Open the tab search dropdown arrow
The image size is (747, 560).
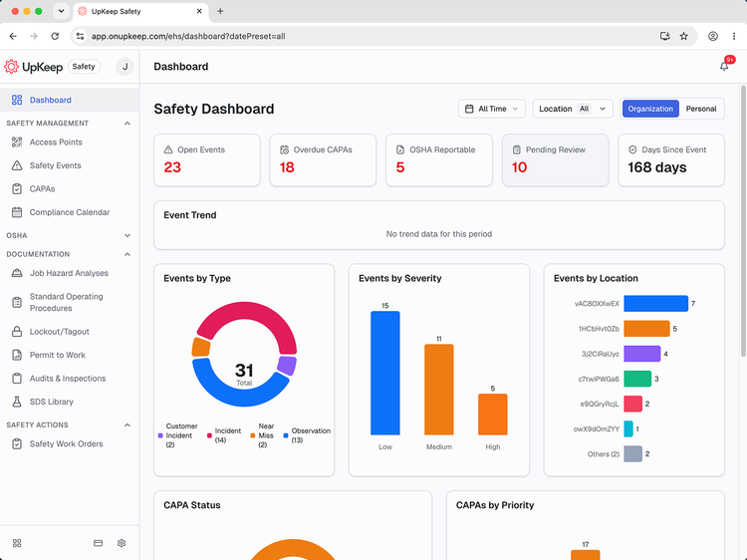pos(61,11)
